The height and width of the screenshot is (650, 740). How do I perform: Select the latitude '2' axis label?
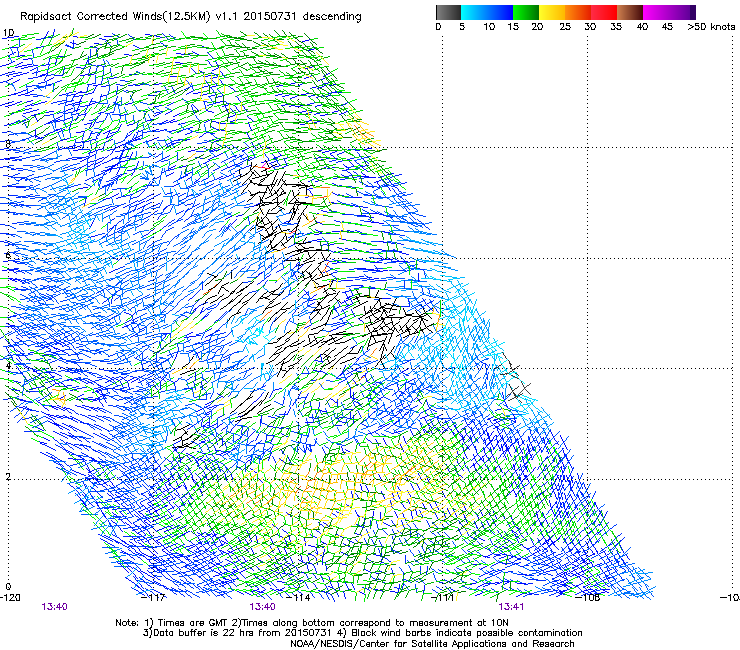tap(8, 477)
